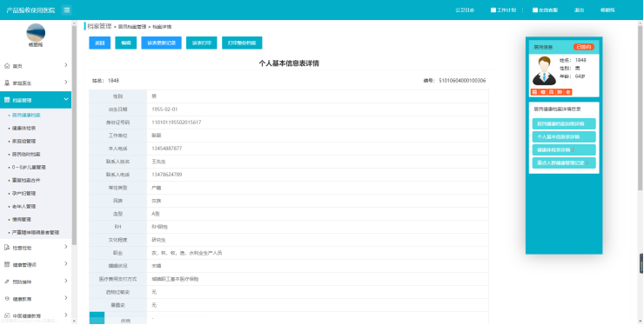Viewport: 644px width, 325px height.
Task: Click the 该表更新记录 button
Action: [161, 43]
